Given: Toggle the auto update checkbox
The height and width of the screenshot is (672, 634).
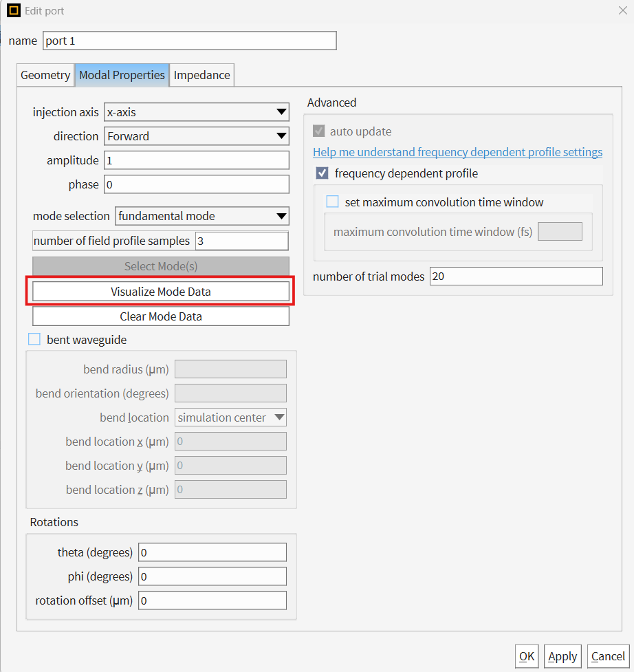Looking at the screenshot, I should (x=318, y=131).
